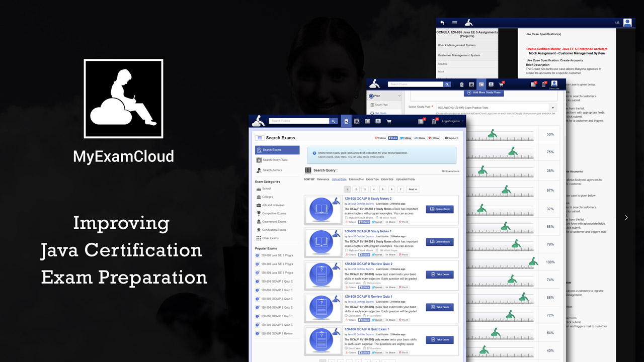Click the search field in study plan window
This screenshot has width=644, height=362.
[x=416, y=84]
